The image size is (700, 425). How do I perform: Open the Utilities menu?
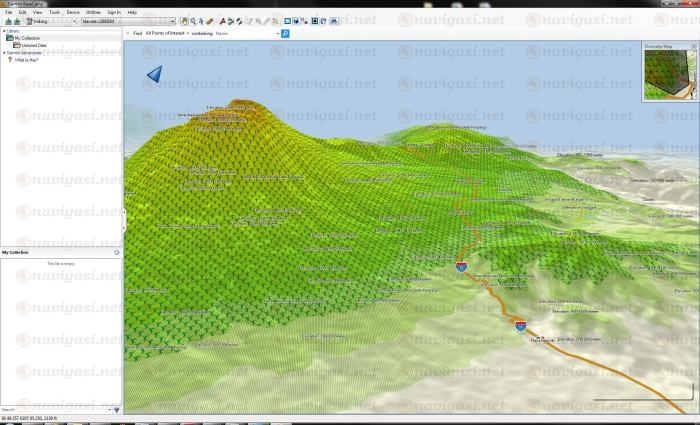coord(92,12)
